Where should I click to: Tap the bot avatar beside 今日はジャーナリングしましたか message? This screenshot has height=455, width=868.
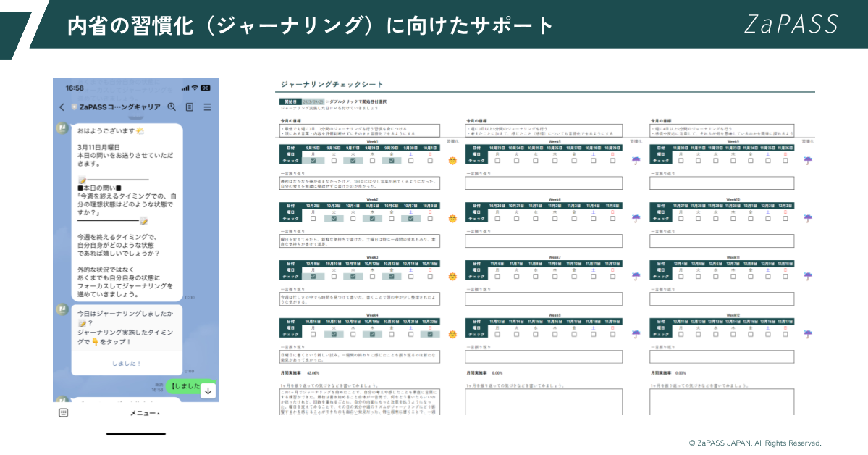click(62, 310)
